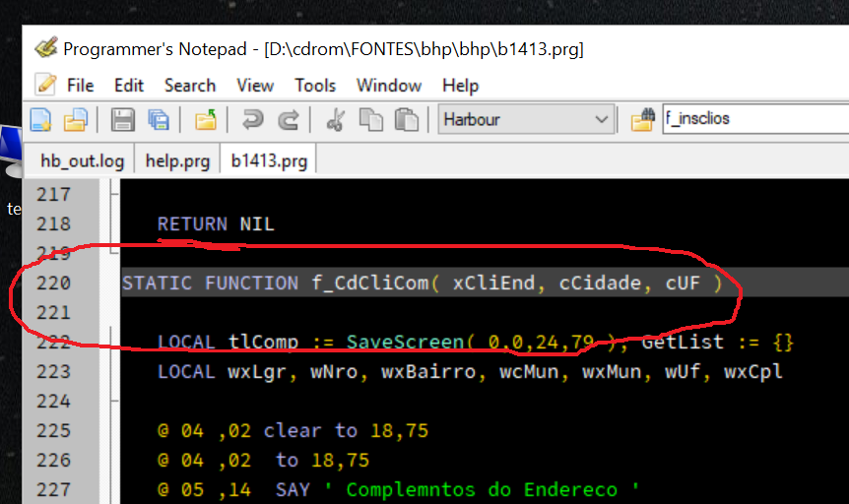This screenshot has width=849, height=504.
Task: Open the File menu
Action: click(x=80, y=86)
